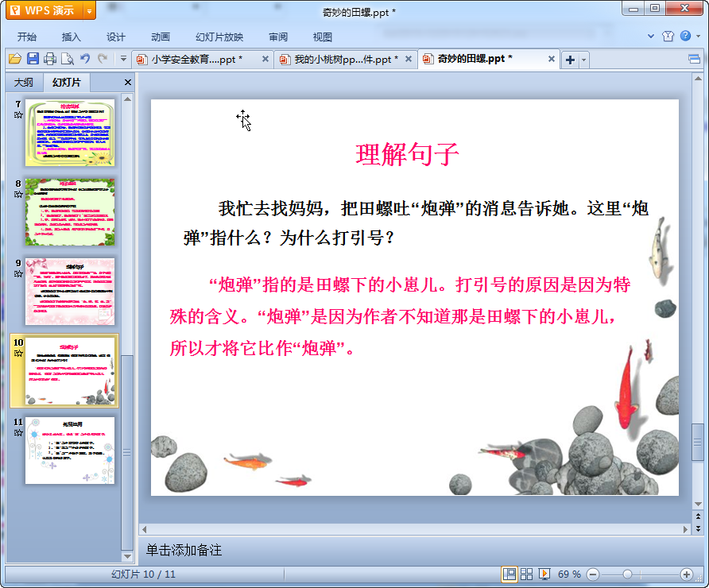The width and height of the screenshot is (709, 588).
Task: Go to previous slide double-arrow button
Action: (x=698, y=516)
